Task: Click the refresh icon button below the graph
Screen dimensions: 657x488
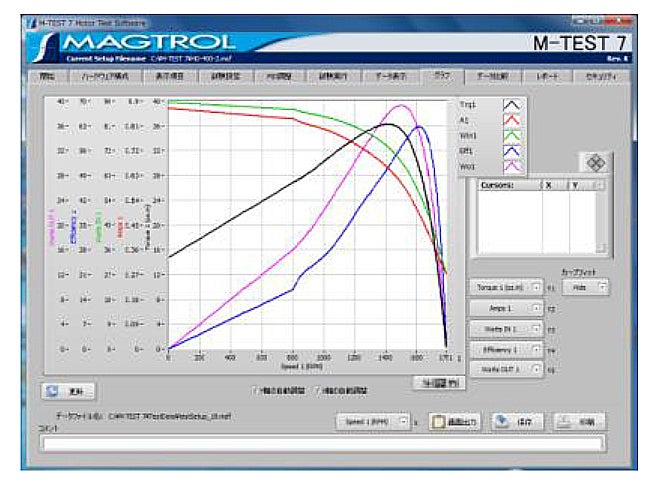Action: pos(69,391)
